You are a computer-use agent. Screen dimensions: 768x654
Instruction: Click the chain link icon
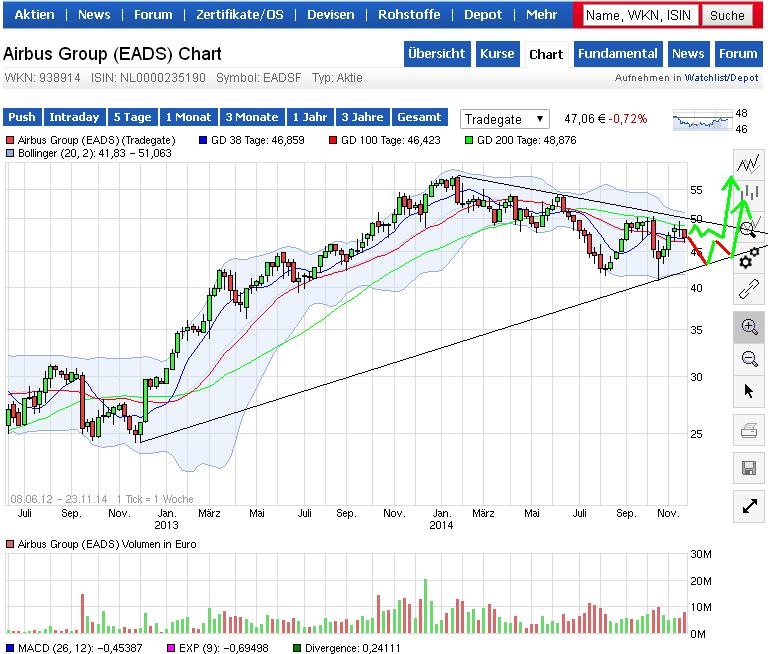[x=749, y=291]
